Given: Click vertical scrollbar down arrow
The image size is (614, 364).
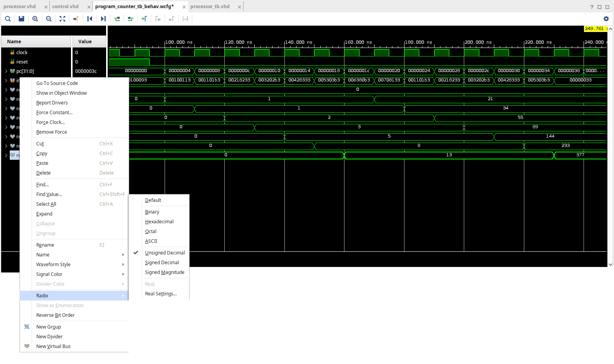Looking at the screenshot, I should click(610, 264).
